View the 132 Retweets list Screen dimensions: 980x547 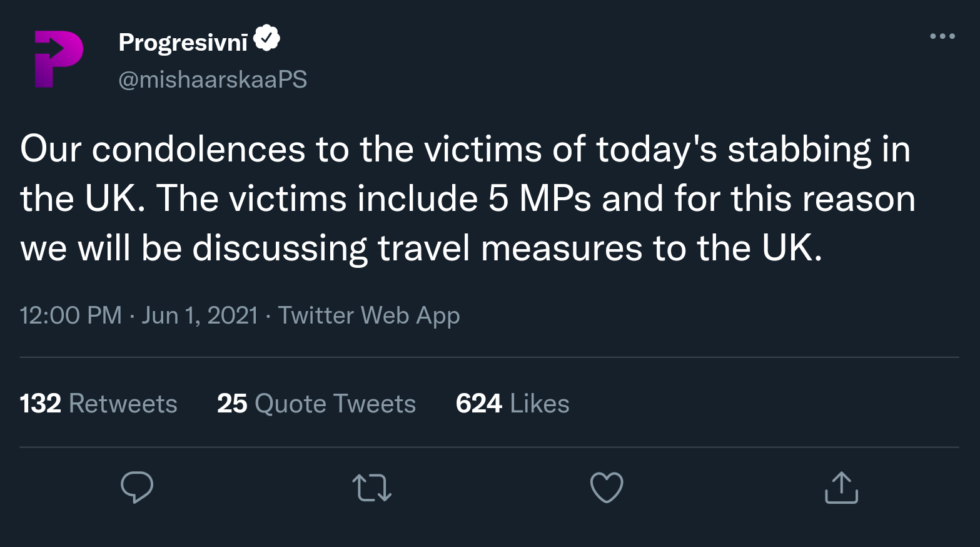point(98,404)
